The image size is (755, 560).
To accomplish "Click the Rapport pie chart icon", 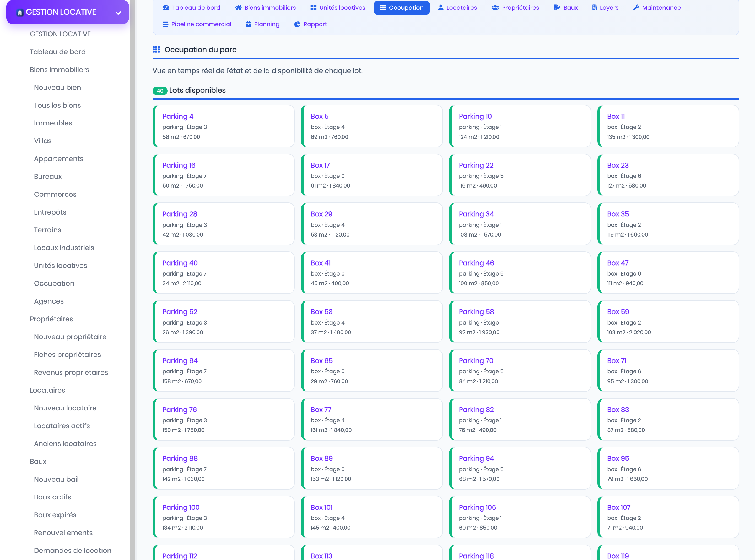I will click(x=297, y=24).
